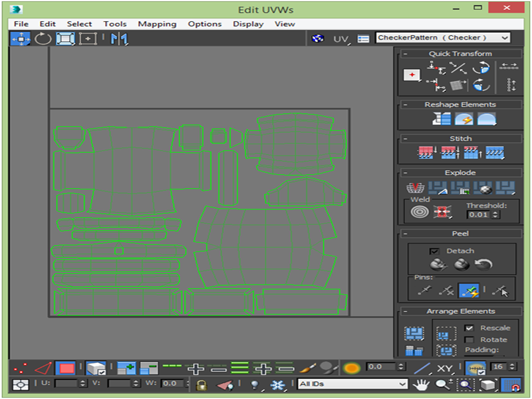
Task: Click the Quick Peel icon
Action: pyautogui.click(x=438, y=264)
